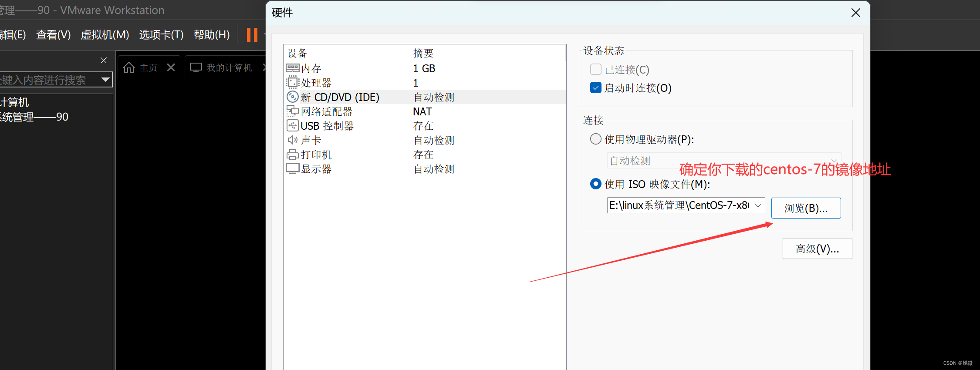
Task: Click the sound card (声卡) speaker icon
Action: tap(292, 140)
